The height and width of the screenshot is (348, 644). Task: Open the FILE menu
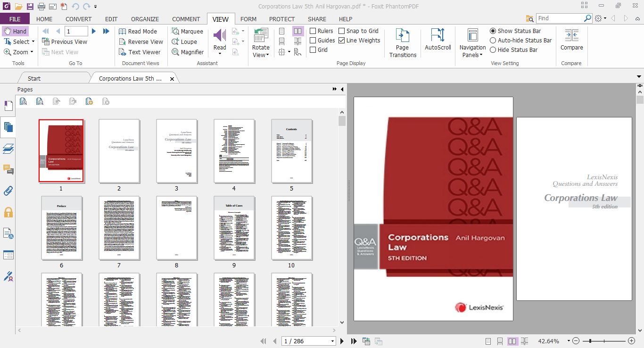[15, 19]
